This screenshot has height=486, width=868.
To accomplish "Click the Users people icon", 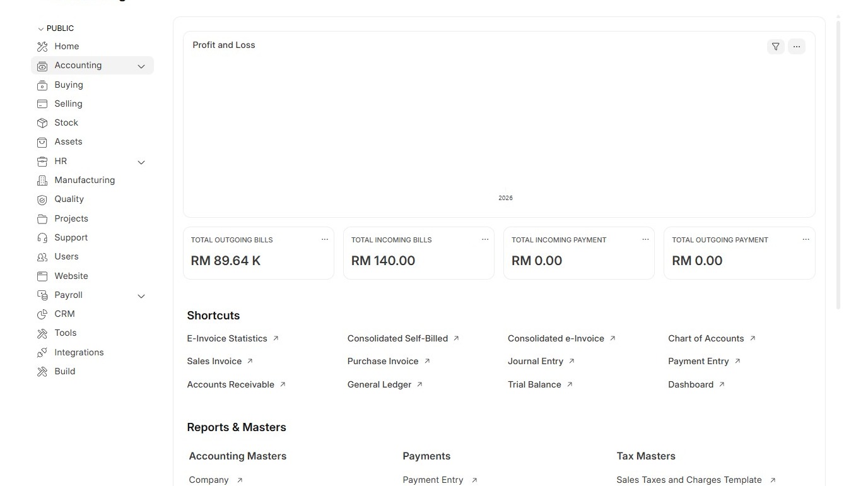I will (x=42, y=257).
